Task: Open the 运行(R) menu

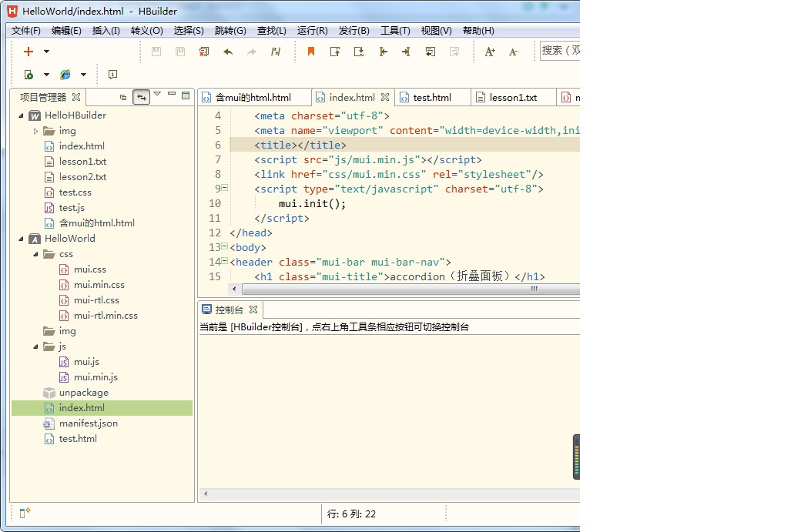Action: pyautogui.click(x=313, y=31)
